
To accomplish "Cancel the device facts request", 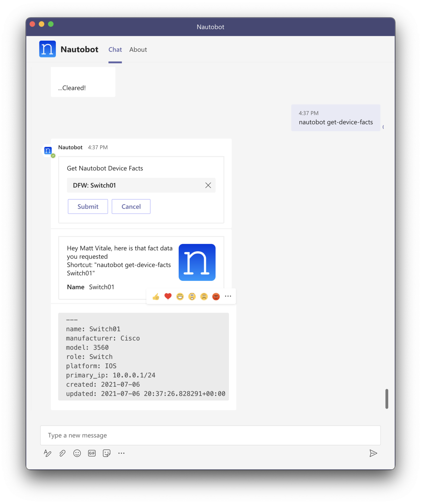I will click(131, 207).
